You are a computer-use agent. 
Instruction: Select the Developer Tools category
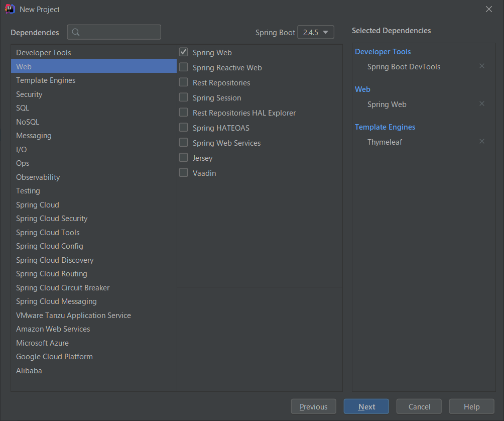[94, 52]
